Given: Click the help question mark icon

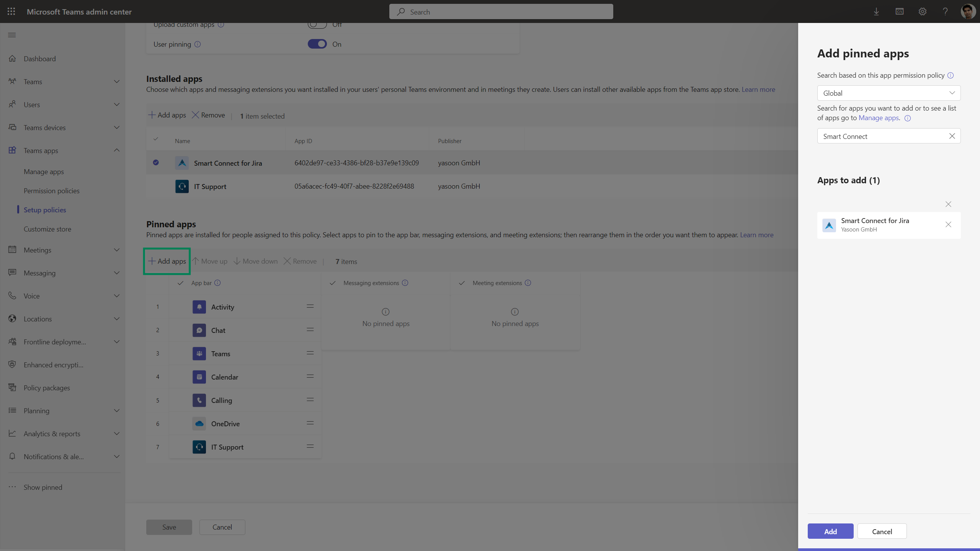Looking at the screenshot, I should pos(945,11).
